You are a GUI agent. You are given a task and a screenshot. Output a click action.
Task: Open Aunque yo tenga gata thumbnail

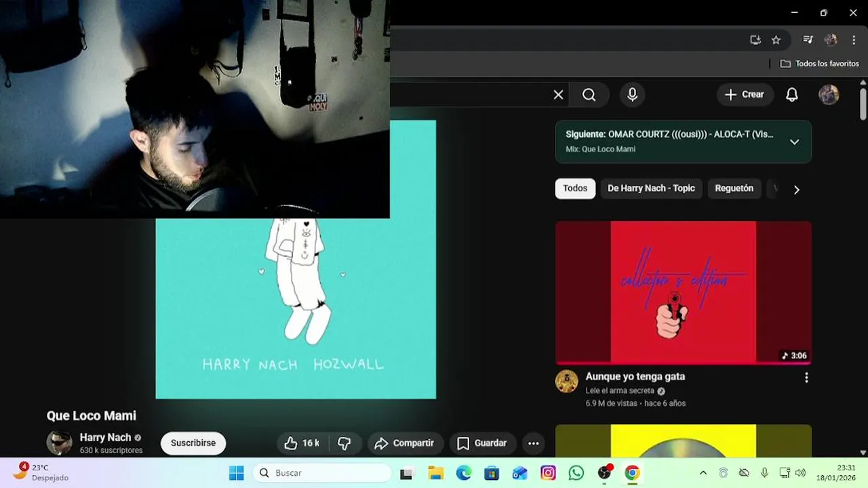click(x=683, y=292)
